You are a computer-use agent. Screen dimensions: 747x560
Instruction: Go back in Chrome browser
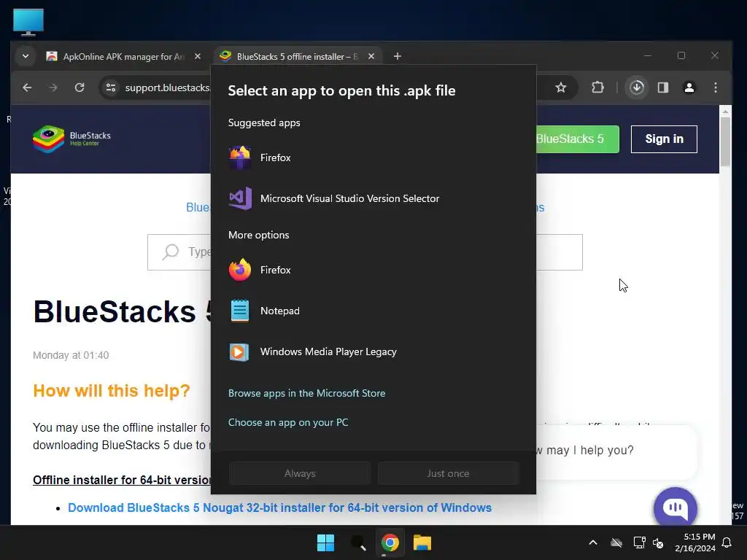[x=27, y=87]
